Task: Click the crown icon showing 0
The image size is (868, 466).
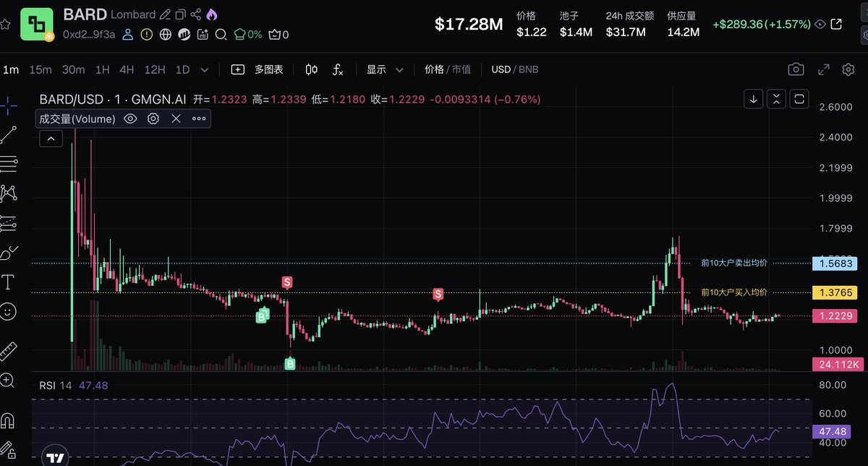Action: tap(278, 34)
